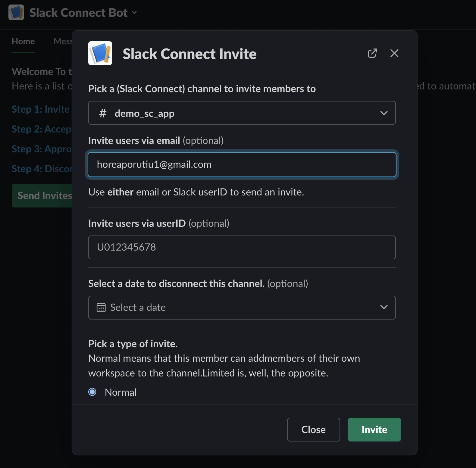Click the 'Use either email or Slack userID' hint
476x468 pixels.
point(196,192)
